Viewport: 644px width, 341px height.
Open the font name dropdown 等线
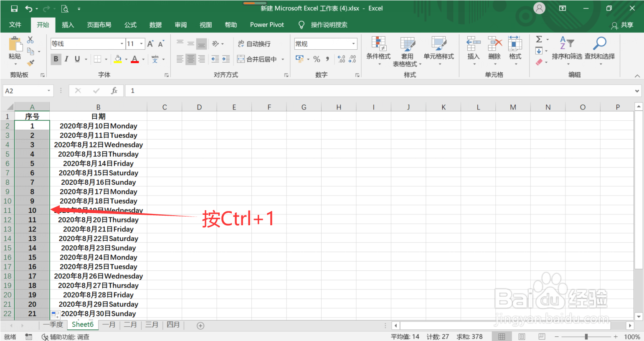(x=122, y=44)
